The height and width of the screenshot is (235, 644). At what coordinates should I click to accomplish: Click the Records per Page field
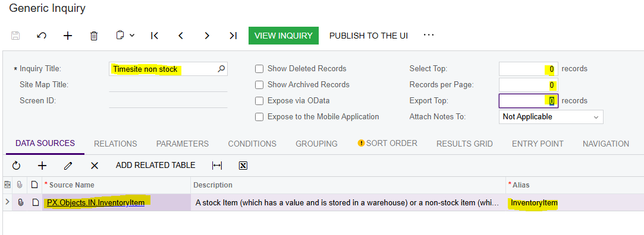click(528, 85)
